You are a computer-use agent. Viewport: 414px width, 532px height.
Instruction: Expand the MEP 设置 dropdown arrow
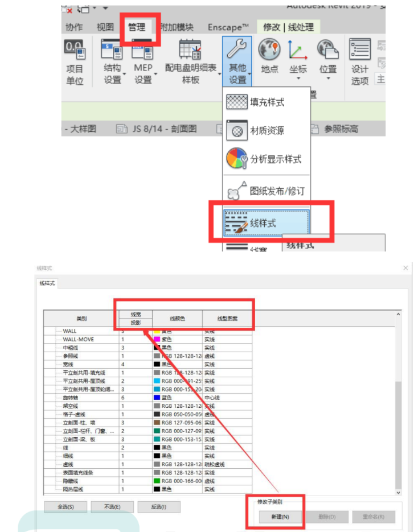coord(155,74)
